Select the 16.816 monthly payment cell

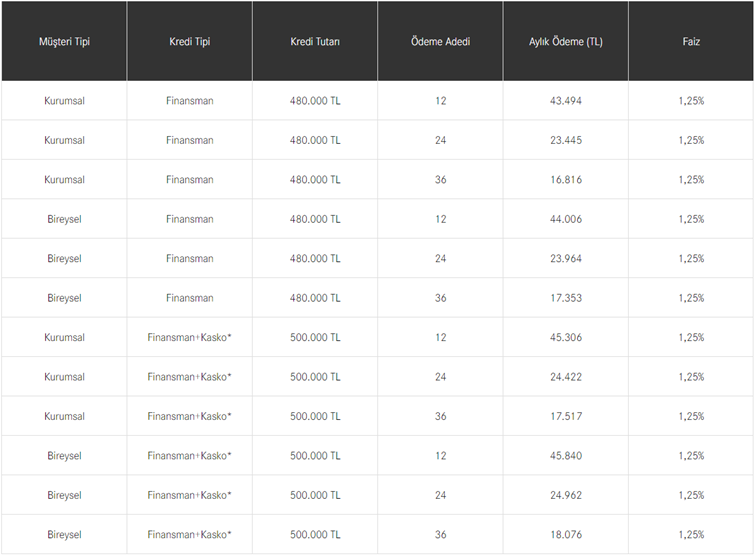[566, 180]
